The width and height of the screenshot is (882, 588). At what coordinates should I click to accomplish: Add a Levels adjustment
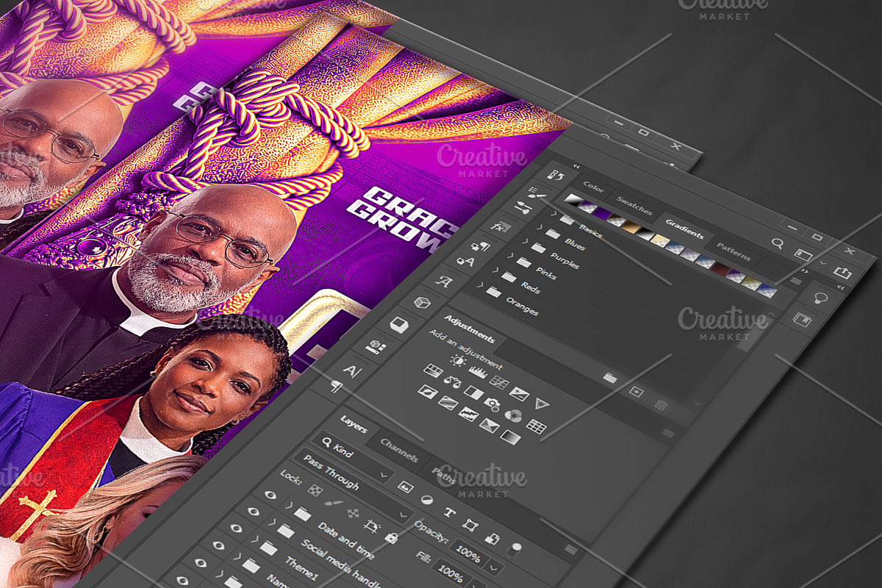click(x=478, y=372)
